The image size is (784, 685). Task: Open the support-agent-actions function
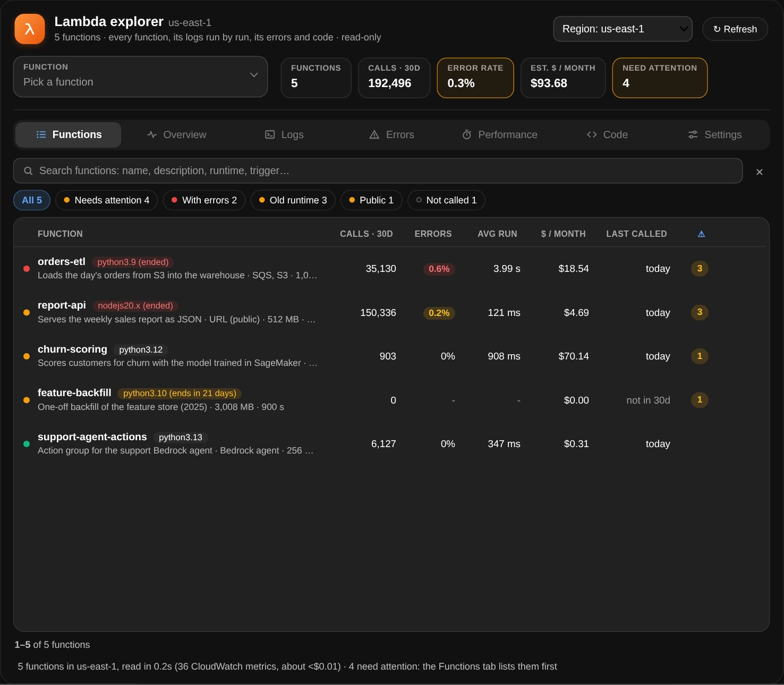point(390,444)
